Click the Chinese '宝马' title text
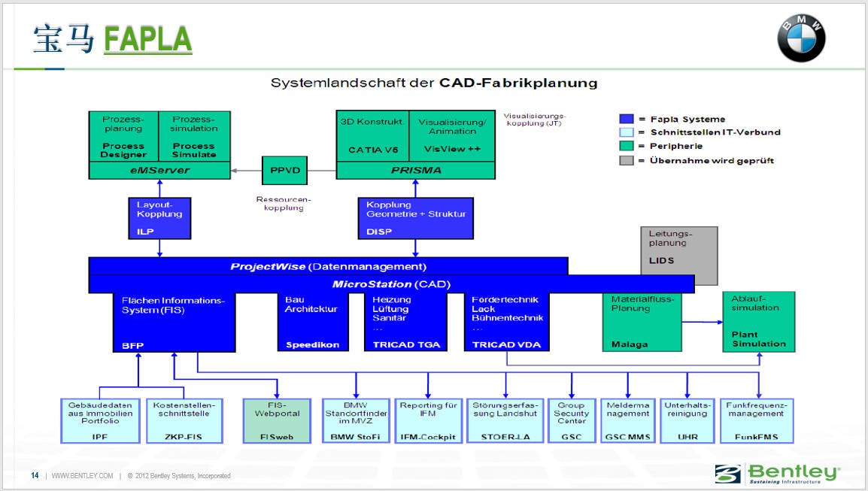 coord(64,39)
